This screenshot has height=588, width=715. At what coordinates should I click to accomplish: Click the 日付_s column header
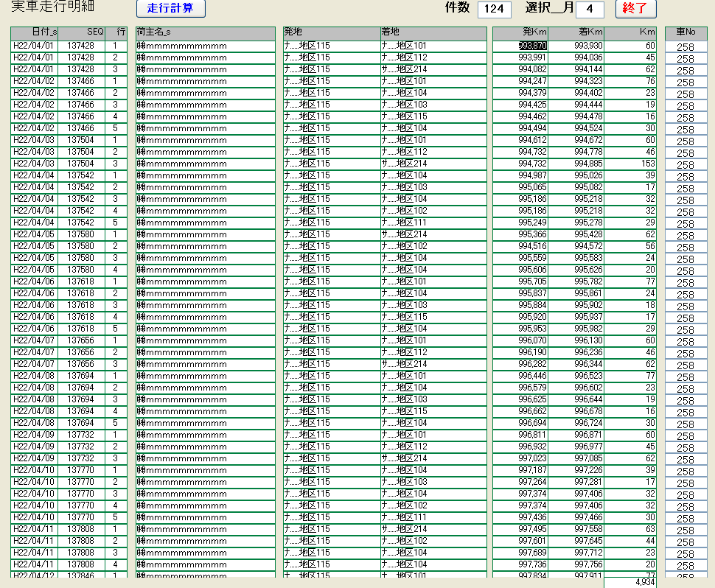tap(34, 33)
